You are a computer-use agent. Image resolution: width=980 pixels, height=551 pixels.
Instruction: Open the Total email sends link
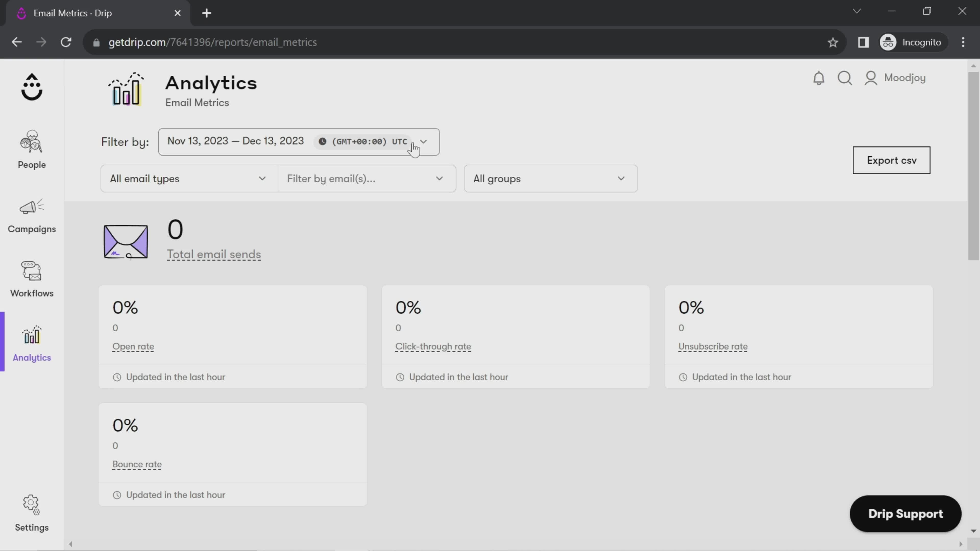(x=213, y=255)
